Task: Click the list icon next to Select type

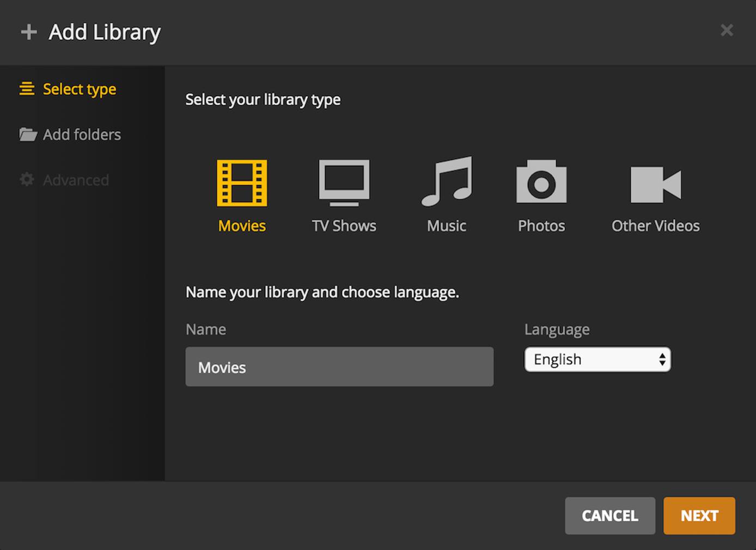Action: pyautogui.click(x=27, y=88)
